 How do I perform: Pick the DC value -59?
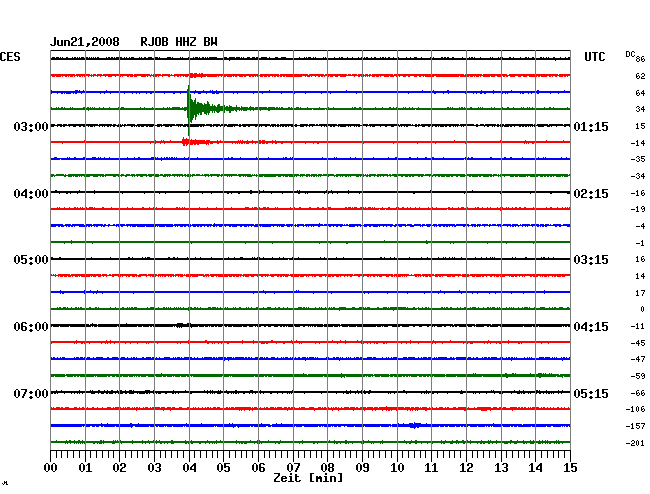638,376
